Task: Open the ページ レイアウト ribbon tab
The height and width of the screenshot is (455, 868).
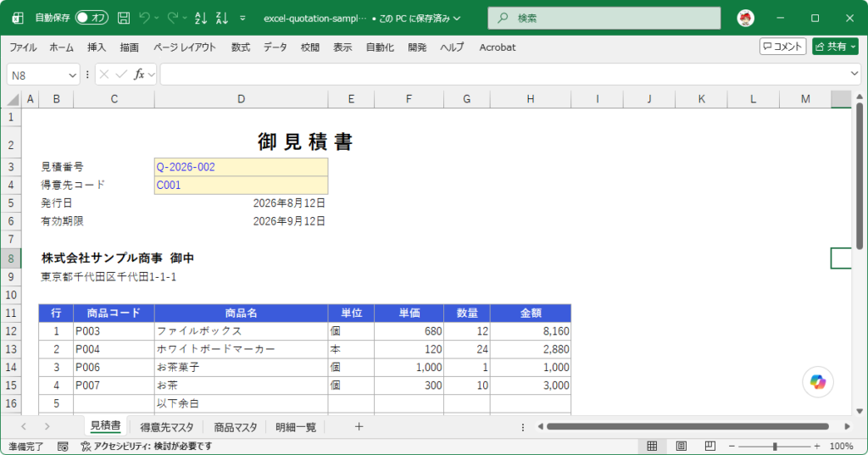Action: click(184, 47)
